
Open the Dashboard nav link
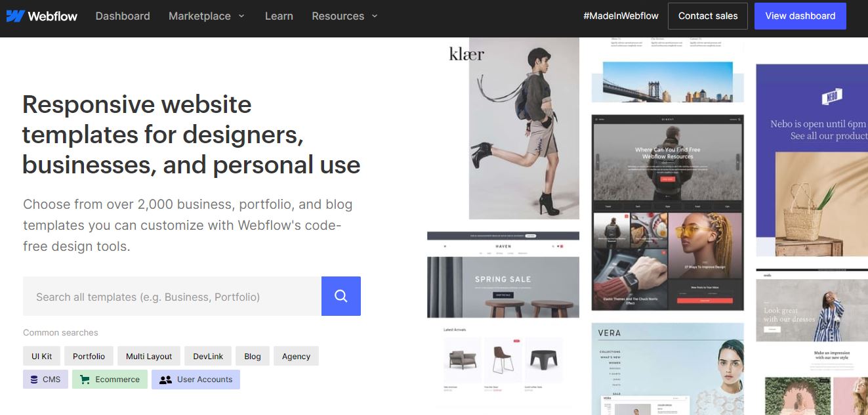[123, 16]
